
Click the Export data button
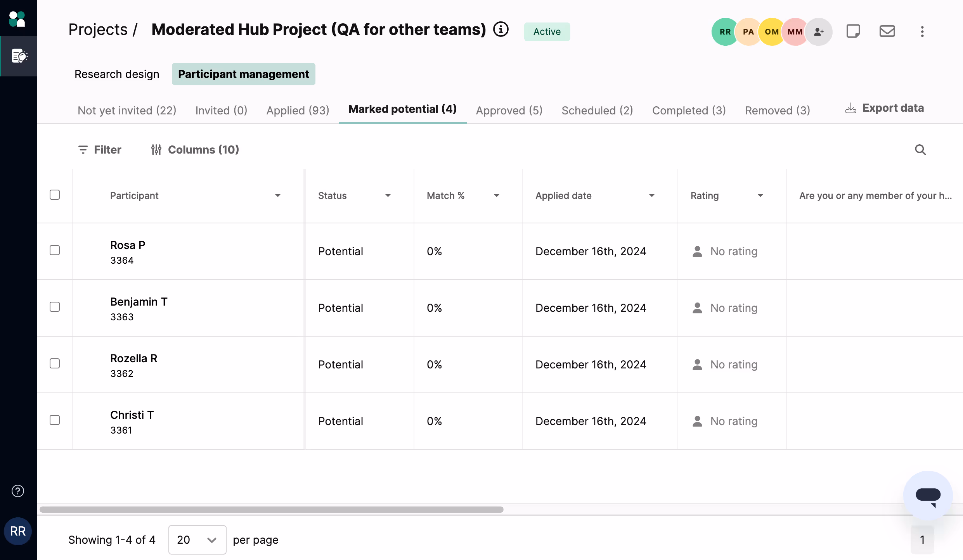tap(885, 108)
